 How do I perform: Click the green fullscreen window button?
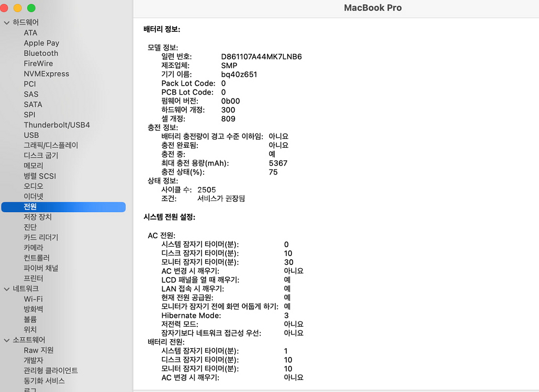tap(31, 8)
